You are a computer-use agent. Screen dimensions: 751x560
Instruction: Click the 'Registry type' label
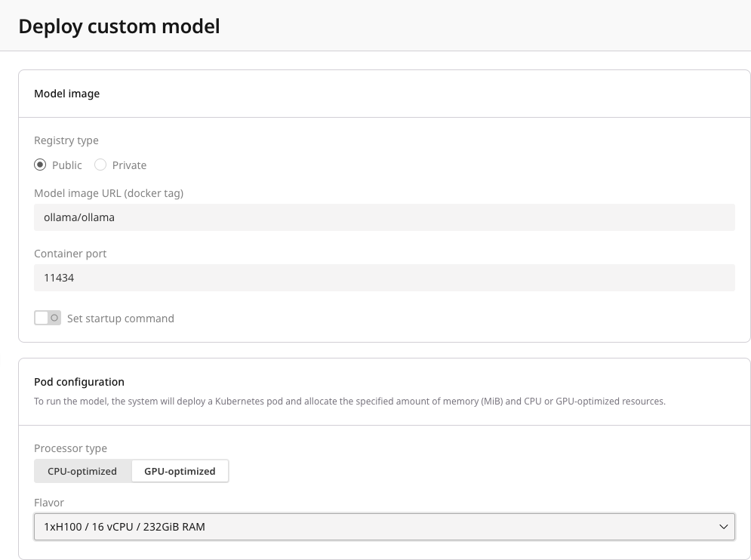coord(66,140)
